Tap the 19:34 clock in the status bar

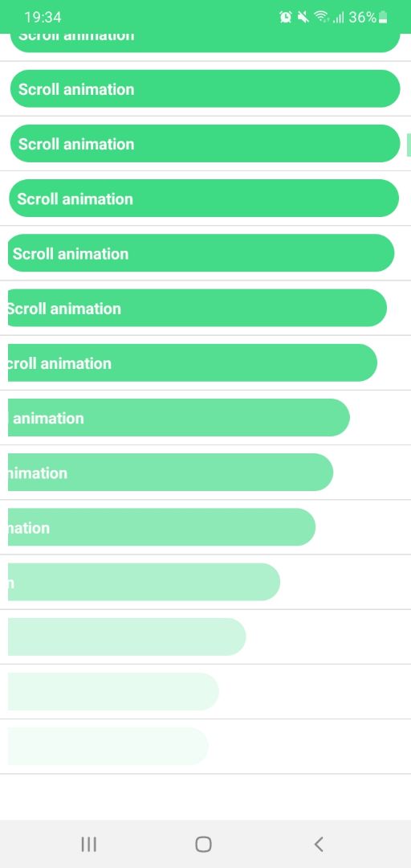43,17
